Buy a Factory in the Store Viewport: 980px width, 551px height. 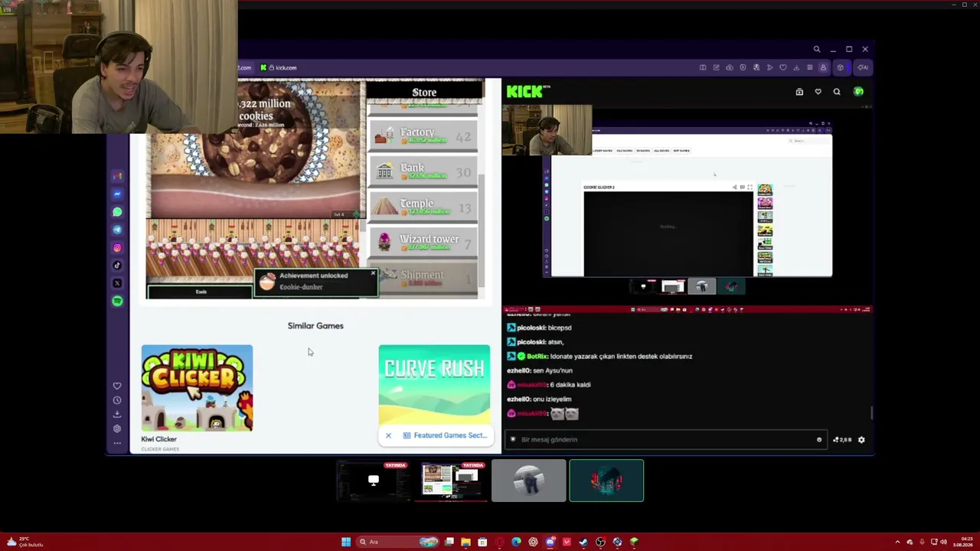coord(423,135)
